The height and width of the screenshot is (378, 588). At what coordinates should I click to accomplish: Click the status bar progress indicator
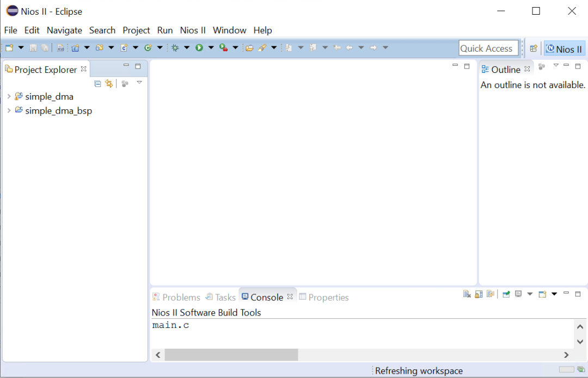point(566,370)
